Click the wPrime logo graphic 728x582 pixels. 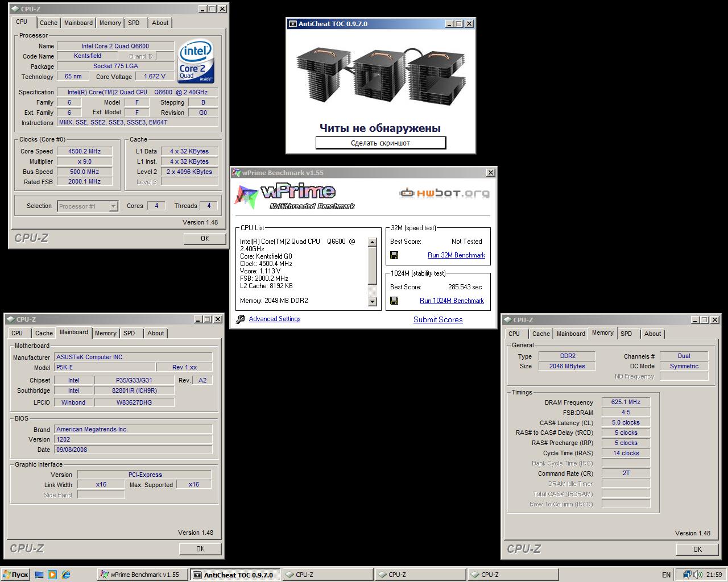[295, 197]
